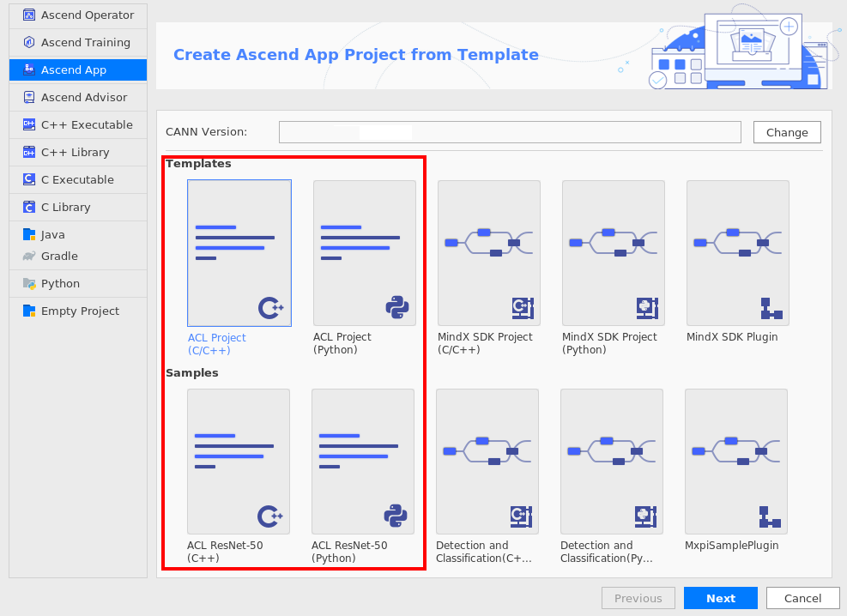Click the Python project type icon
Screen dimensions: 847x616
(x=29, y=283)
